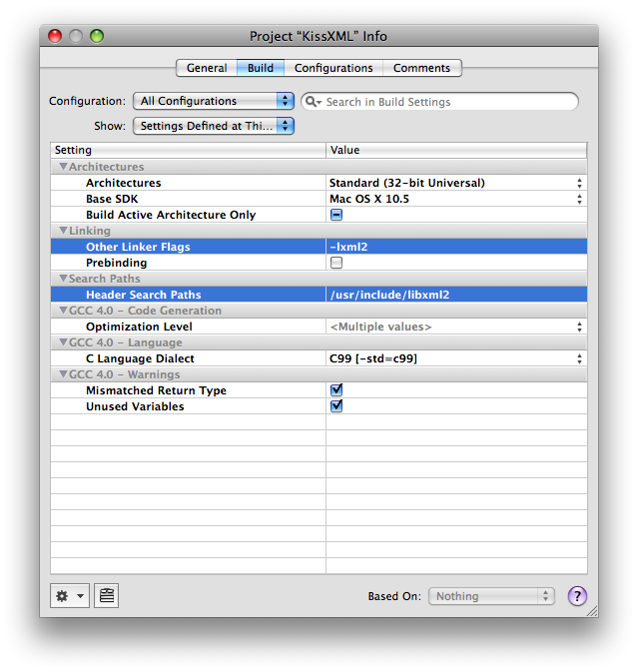
Task: Click the -lxml2 linker flag value
Action: click(348, 247)
